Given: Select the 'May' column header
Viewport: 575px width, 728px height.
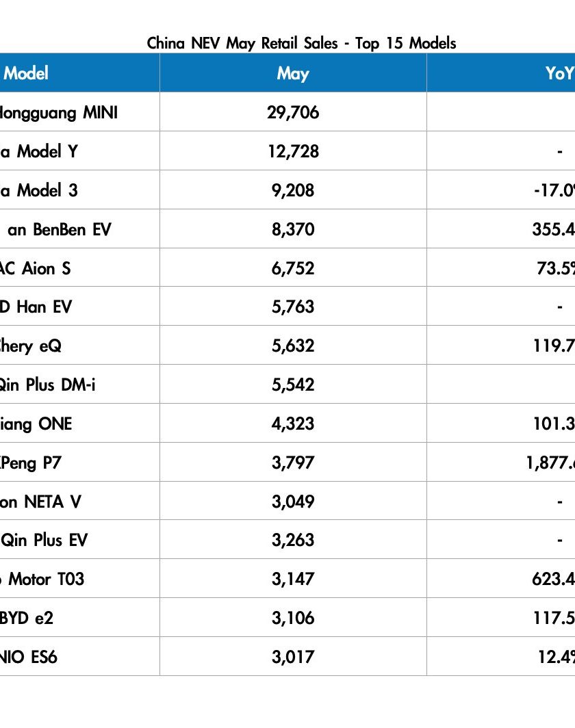Looking at the screenshot, I should coord(293,73).
